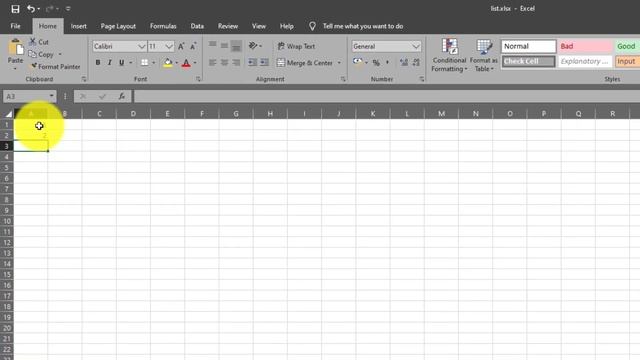Select the column D header

click(x=133, y=114)
